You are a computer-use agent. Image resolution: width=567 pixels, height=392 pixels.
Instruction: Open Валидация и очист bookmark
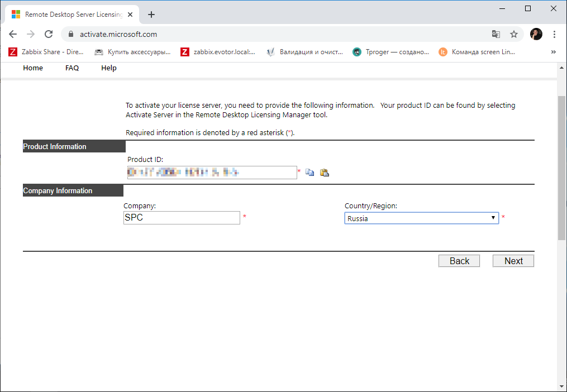tap(305, 52)
